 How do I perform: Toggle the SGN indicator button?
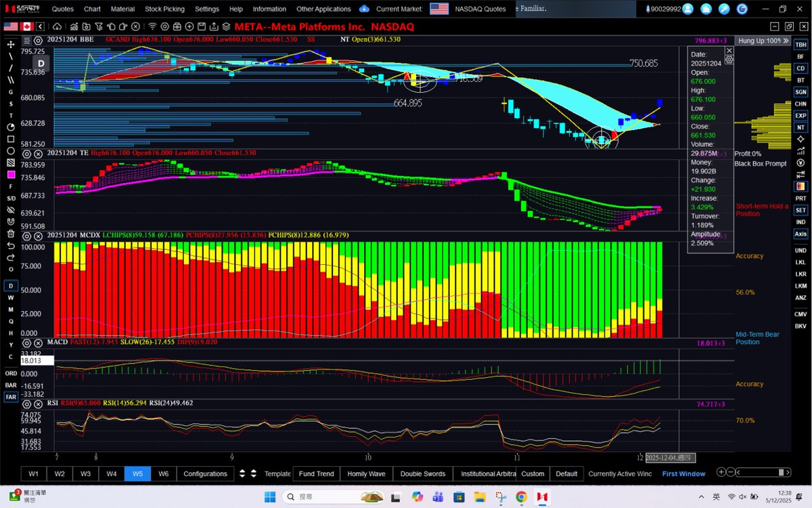[x=800, y=91]
